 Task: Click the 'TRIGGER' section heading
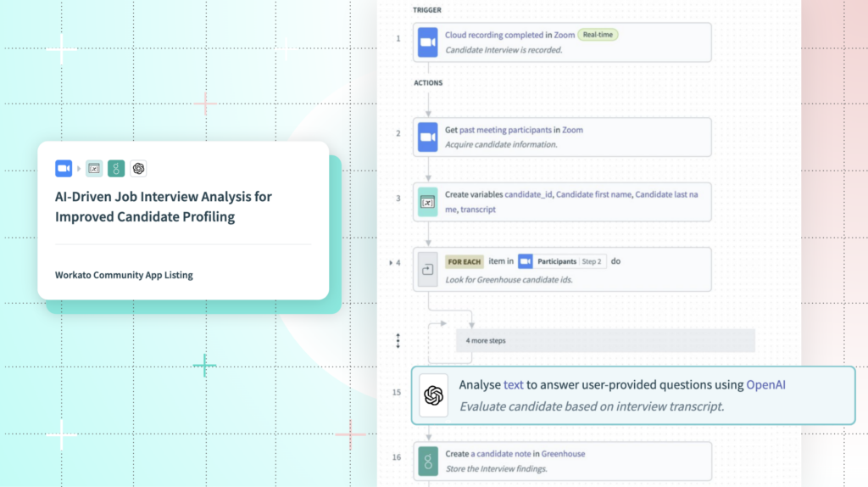[x=427, y=10]
